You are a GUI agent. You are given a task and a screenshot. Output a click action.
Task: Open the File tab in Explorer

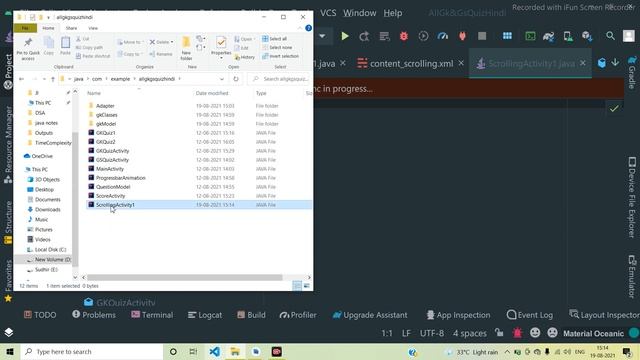(x=25, y=28)
